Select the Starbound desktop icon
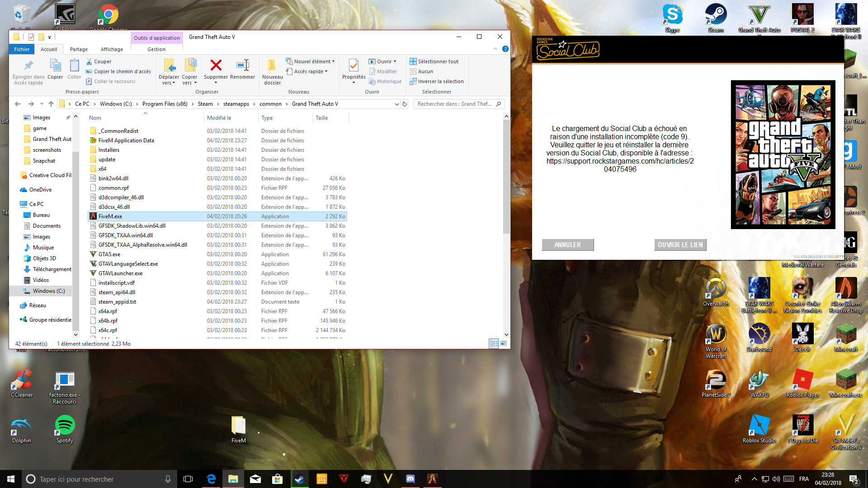The width and height of the screenshot is (868, 488). (x=759, y=338)
